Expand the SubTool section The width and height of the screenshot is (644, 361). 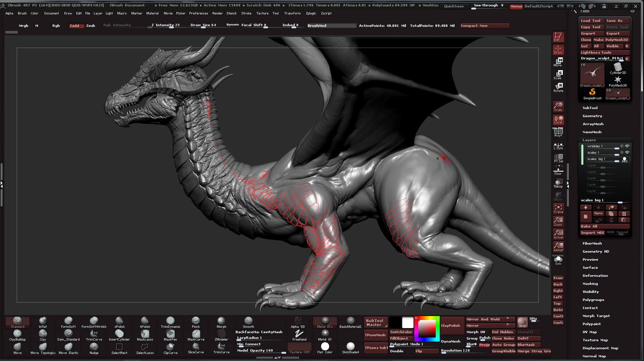(590, 108)
